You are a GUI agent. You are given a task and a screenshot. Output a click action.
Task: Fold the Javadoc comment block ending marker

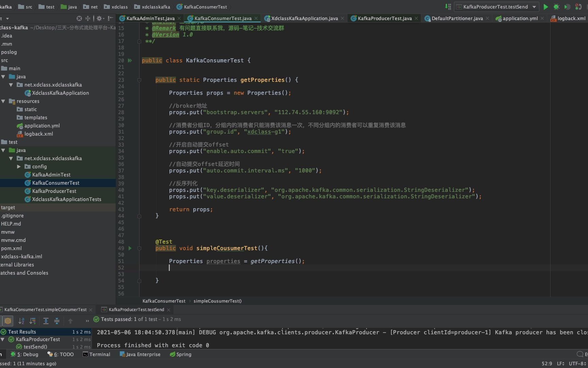tap(139, 41)
